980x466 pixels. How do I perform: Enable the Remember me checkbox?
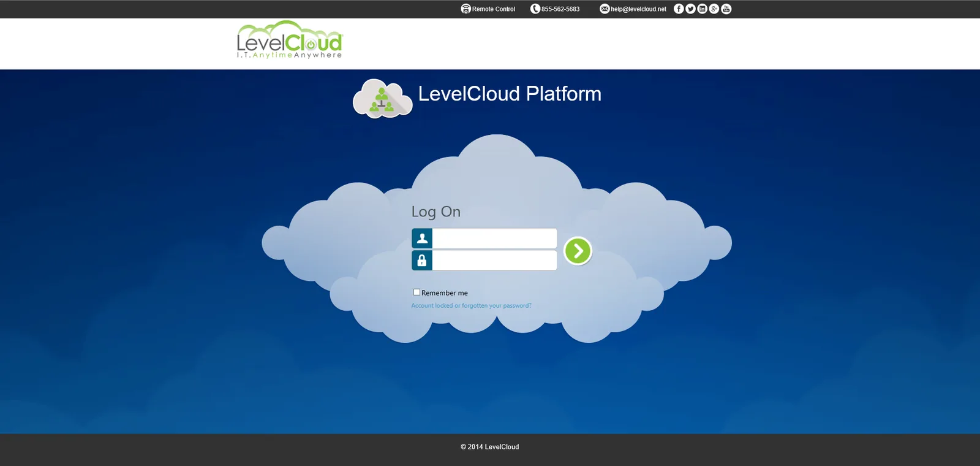tap(417, 292)
